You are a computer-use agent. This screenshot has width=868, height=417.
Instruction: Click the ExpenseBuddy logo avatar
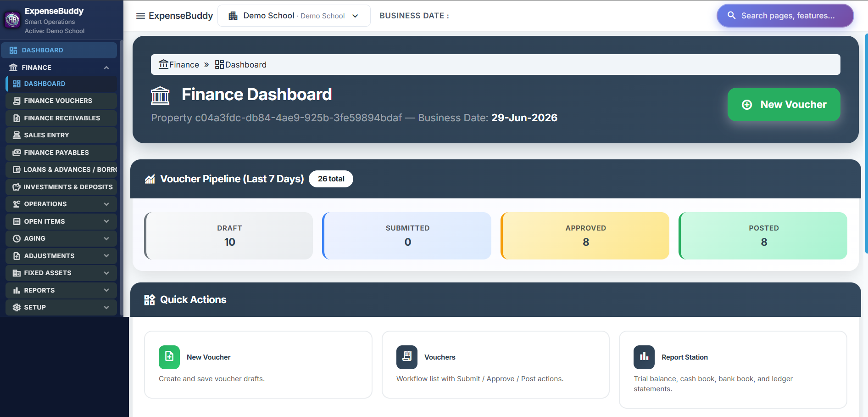coord(12,20)
